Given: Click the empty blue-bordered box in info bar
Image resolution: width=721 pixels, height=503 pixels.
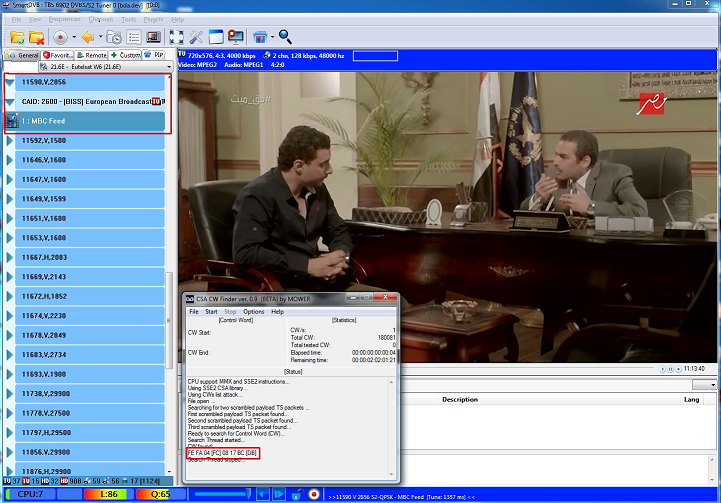Looking at the screenshot, I should click(x=375, y=56).
